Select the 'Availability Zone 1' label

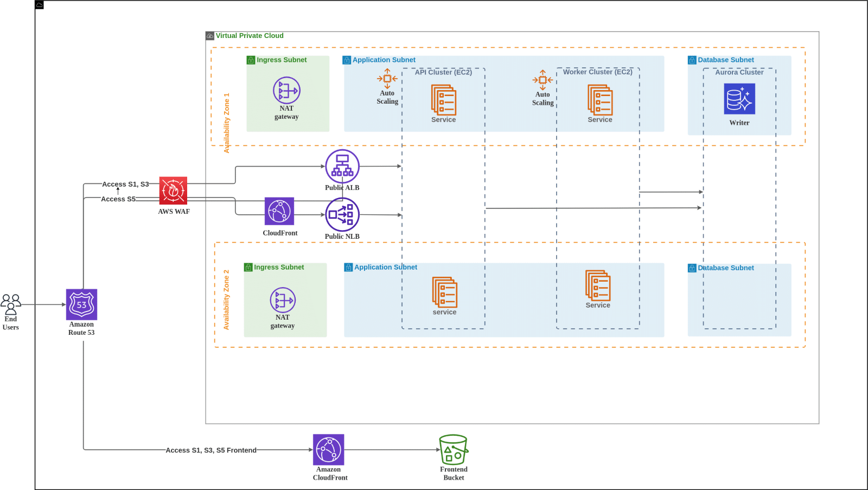[227, 123]
